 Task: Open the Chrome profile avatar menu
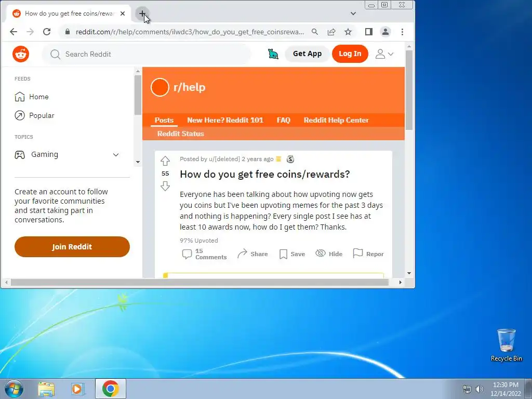[385, 32]
